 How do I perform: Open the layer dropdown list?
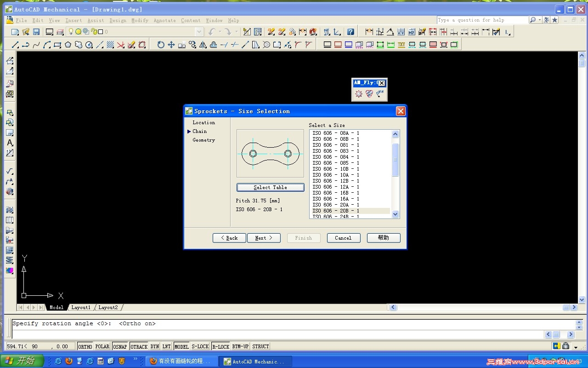coord(199,32)
